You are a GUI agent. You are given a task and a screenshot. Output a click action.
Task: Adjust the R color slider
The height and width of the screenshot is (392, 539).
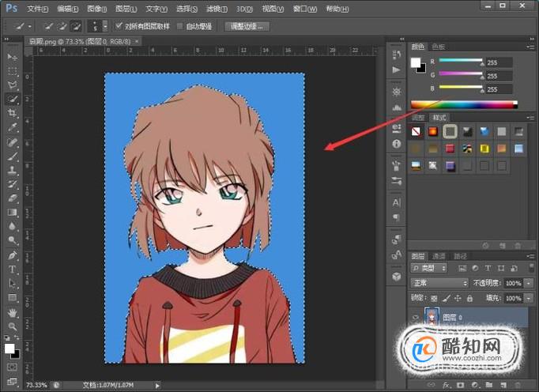click(x=461, y=61)
